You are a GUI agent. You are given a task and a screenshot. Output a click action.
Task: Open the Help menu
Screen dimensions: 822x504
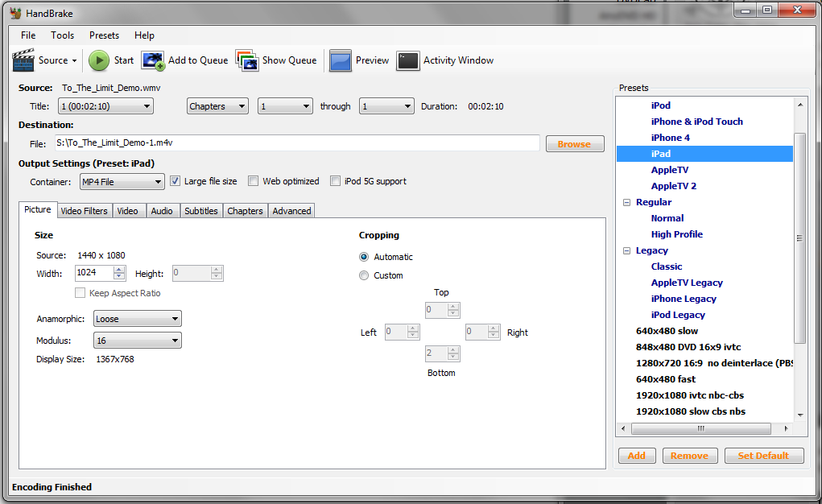(144, 35)
